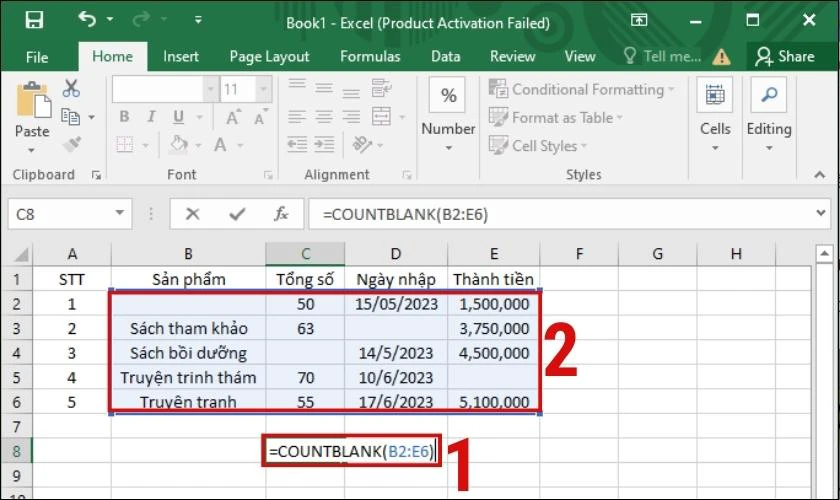This screenshot has width=840, height=500.
Task: Middle align cell contents
Action: coord(324,88)
